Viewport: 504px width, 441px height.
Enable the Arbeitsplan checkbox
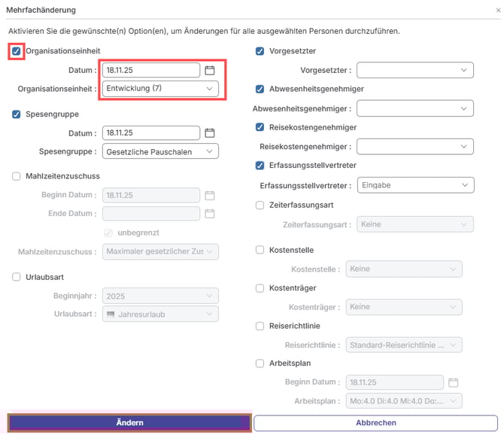click(260, 363)
